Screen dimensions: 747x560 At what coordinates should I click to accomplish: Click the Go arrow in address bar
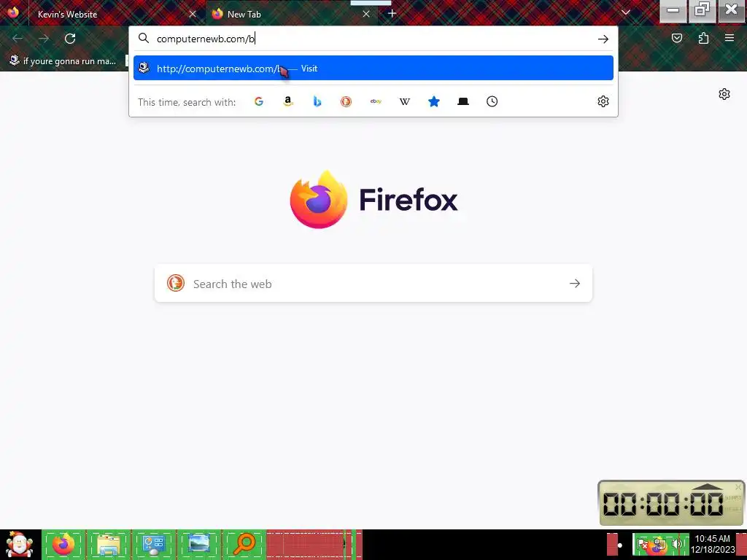click(x=603, y=39)
